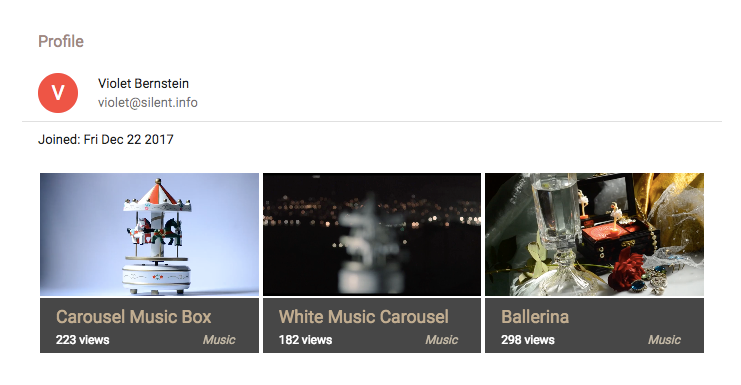Viewport: 741px width, 385px height.
Task: Click the 182 views count
Action: (305, 340)
